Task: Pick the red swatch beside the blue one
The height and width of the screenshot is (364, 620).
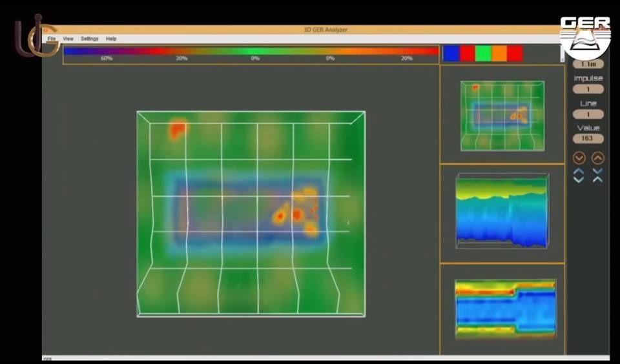Action: coord(468,54)
